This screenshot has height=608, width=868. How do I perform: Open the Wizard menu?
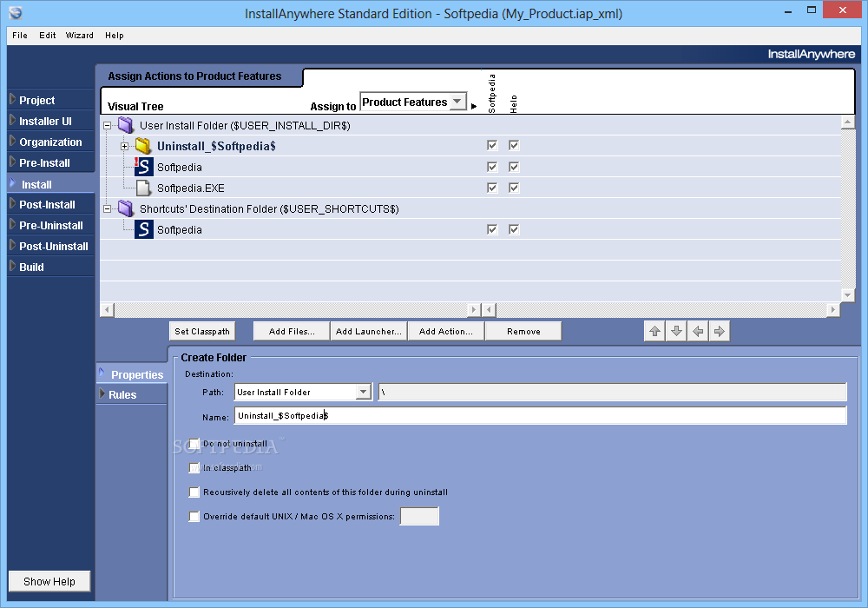(x=80, y=36)
